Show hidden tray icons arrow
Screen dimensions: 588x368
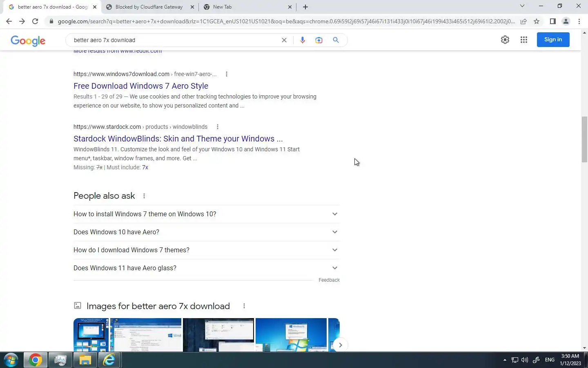point(505,360)
